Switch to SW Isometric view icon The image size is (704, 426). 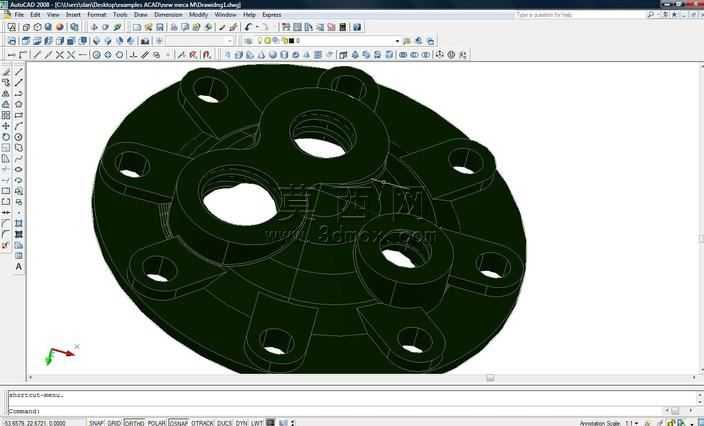[x=97, y=41]
